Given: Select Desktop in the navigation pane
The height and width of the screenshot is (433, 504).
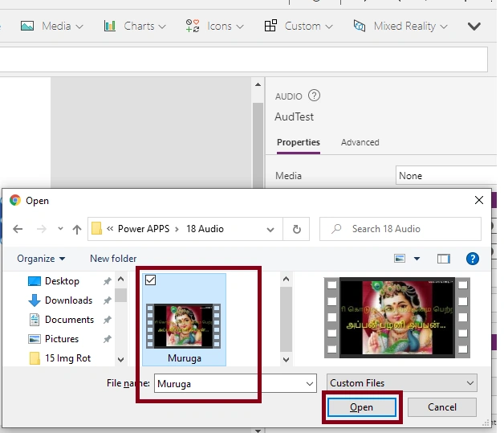Looking at the screenshot, I should coord(62,281).
